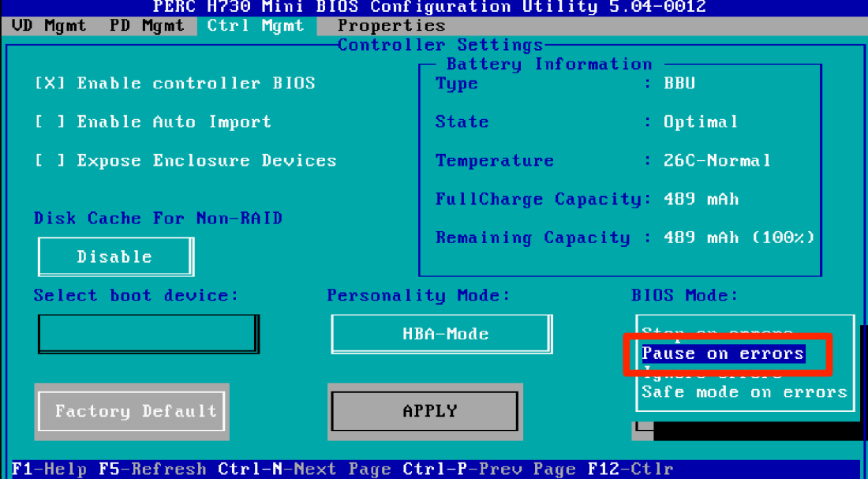Open Disk Cache For Non-RAID Disable dropdown
This screenshot has width=868, height=479.
coord(115,256)
